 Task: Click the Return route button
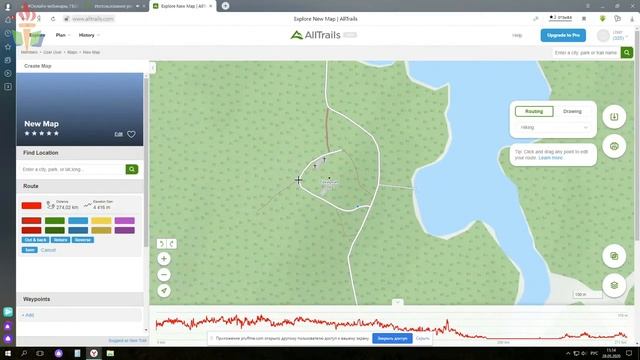(x=60, y=240)
